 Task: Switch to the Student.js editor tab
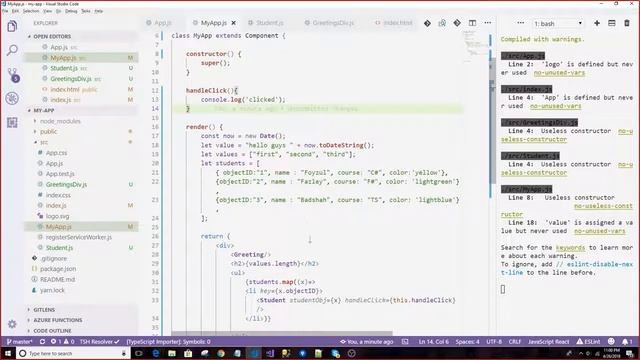[266, 23]
